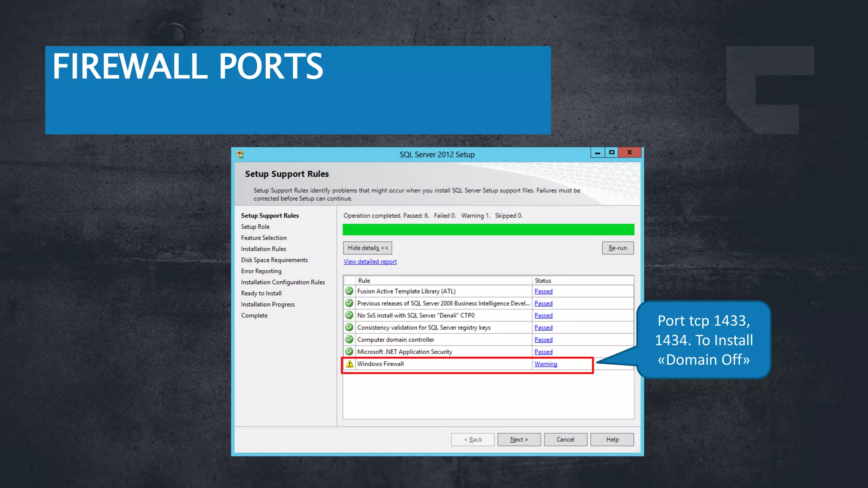Open Passed status for Previous releases rule
This screenshot has height=488, width=868.
(543, 304)
